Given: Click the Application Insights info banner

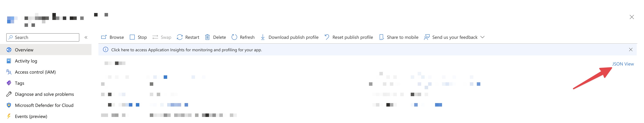Looking at the screenshot, I should (186, 50).
